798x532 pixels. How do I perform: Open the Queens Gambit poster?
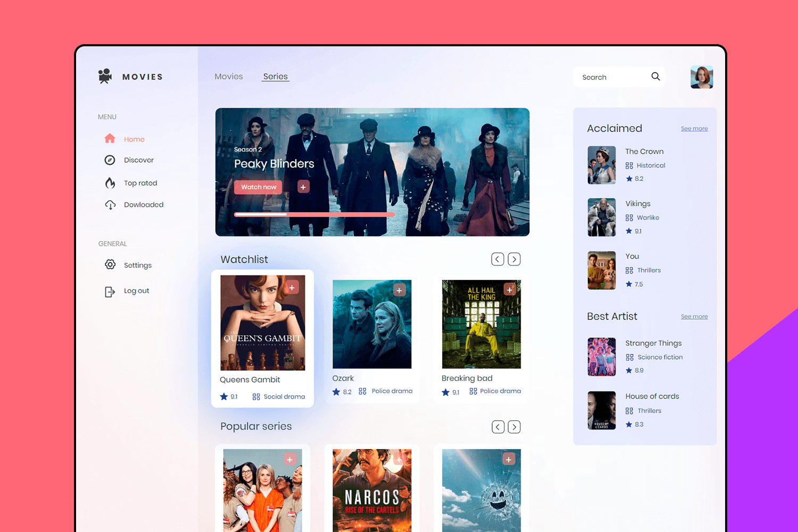pos(263,322)
